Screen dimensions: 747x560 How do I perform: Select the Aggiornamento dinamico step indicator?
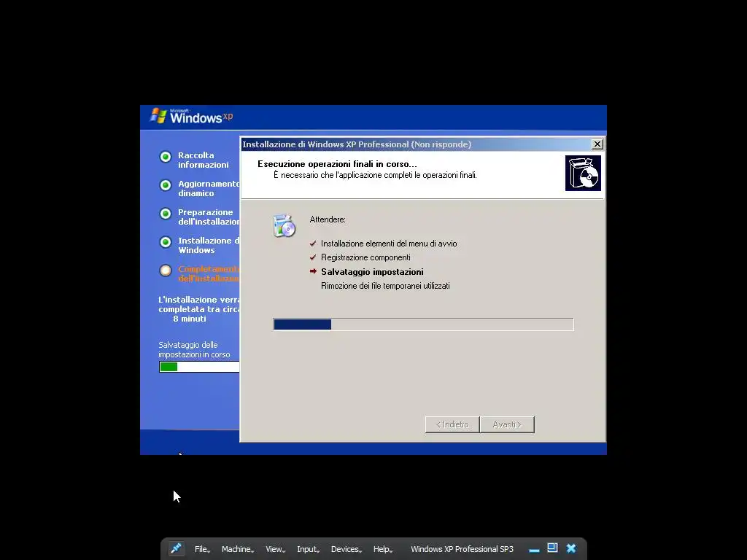[x=166, y=184]
